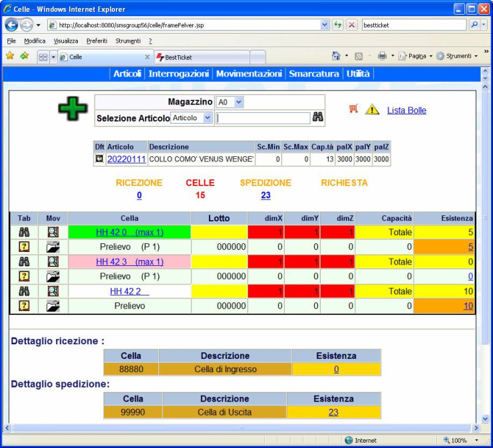Click article link 20220111

126,160
